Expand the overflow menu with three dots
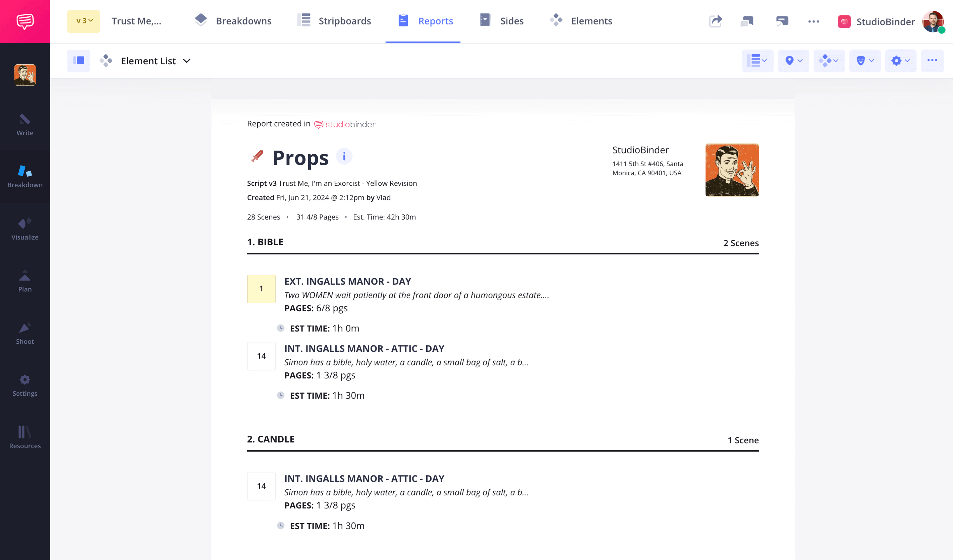The height and width of the screenshot is (560, 953). 932,61
